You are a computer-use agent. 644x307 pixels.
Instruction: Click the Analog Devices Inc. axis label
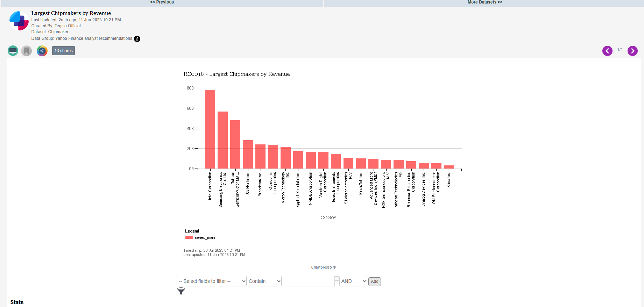(424, 188)
